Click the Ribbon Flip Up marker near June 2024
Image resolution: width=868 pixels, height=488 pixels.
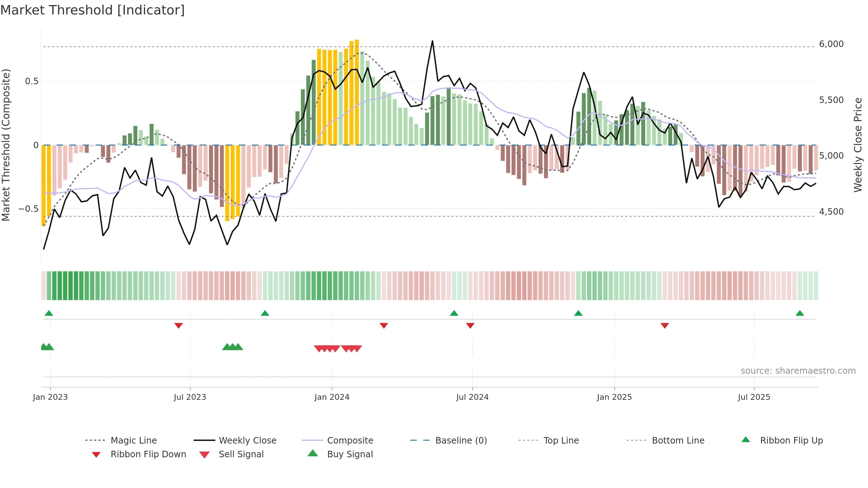[454, 313]
